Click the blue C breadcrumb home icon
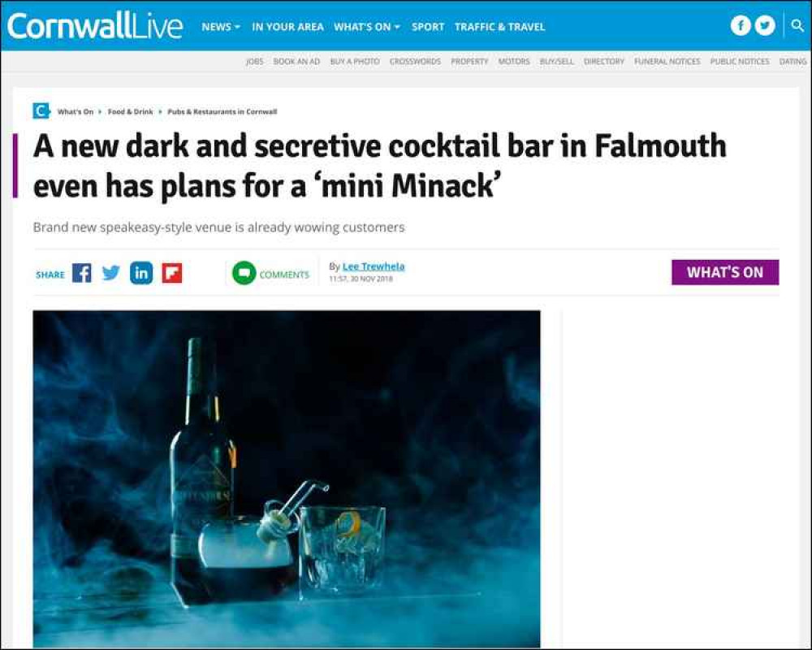Viewport: 812px width, 650px height. [x=41, y=111]
